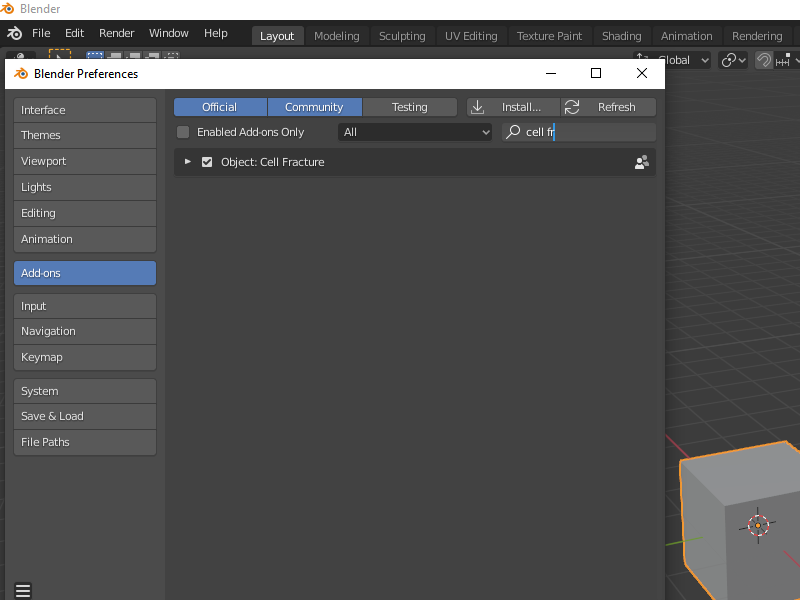Select the Interface preferences section
Viewport: 800px width, 600px height.
[85, 110]
